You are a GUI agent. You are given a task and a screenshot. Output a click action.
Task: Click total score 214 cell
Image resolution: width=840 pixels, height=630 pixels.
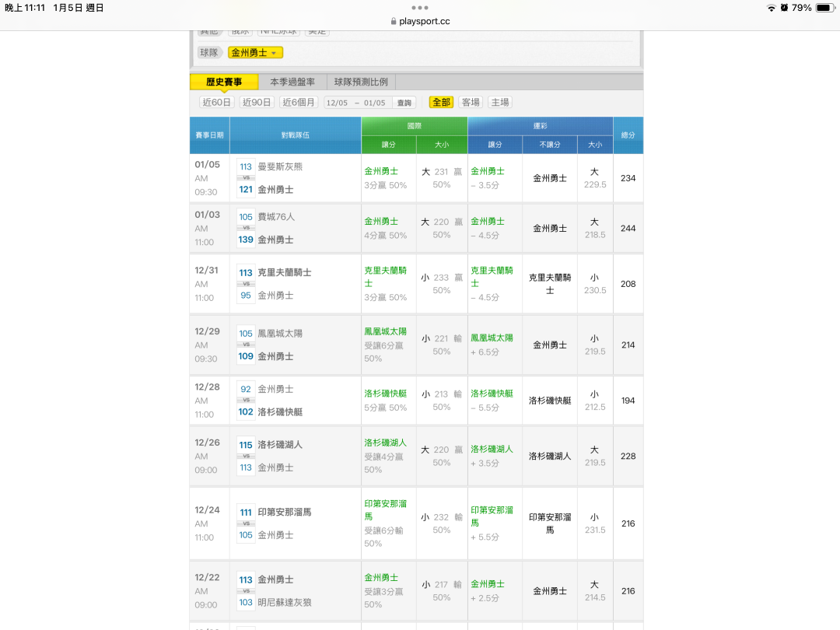click(x=628, y=345)
